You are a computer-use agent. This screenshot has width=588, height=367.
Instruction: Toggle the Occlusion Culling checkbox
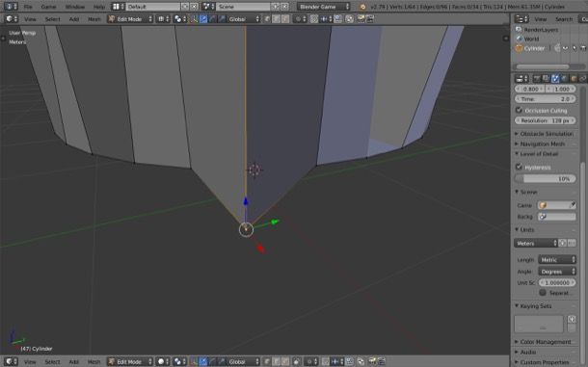coord(519,110)
